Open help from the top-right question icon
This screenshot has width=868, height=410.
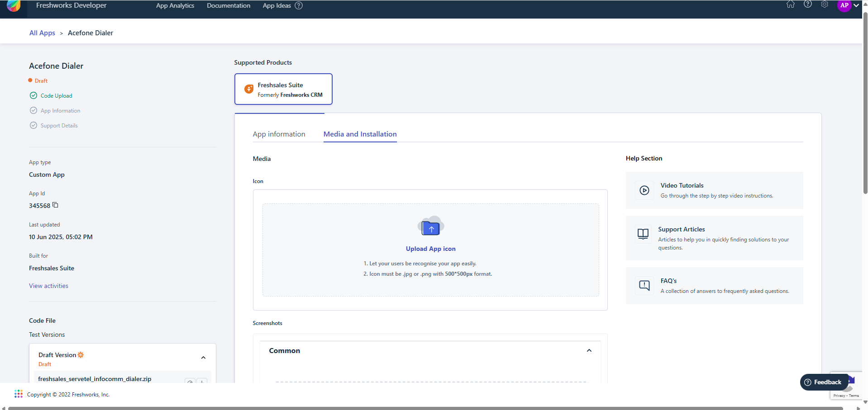coord(808,5)
